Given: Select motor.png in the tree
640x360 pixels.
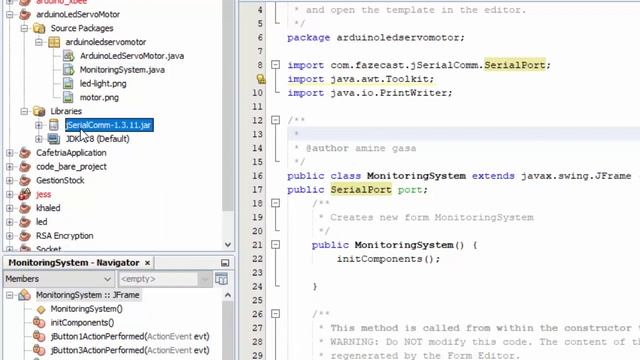Looking at the screenshot, I should pyautogui.click(x=99, y=98).
